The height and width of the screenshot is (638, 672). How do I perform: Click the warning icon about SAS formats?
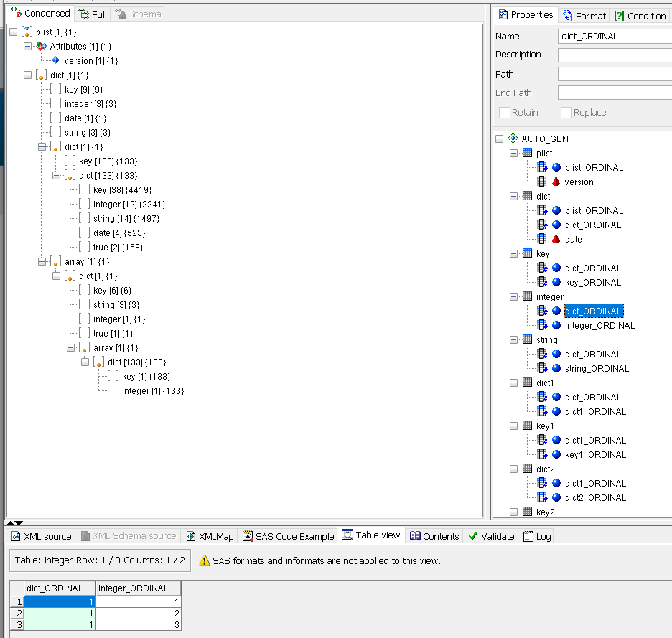[x=205, y=560]
